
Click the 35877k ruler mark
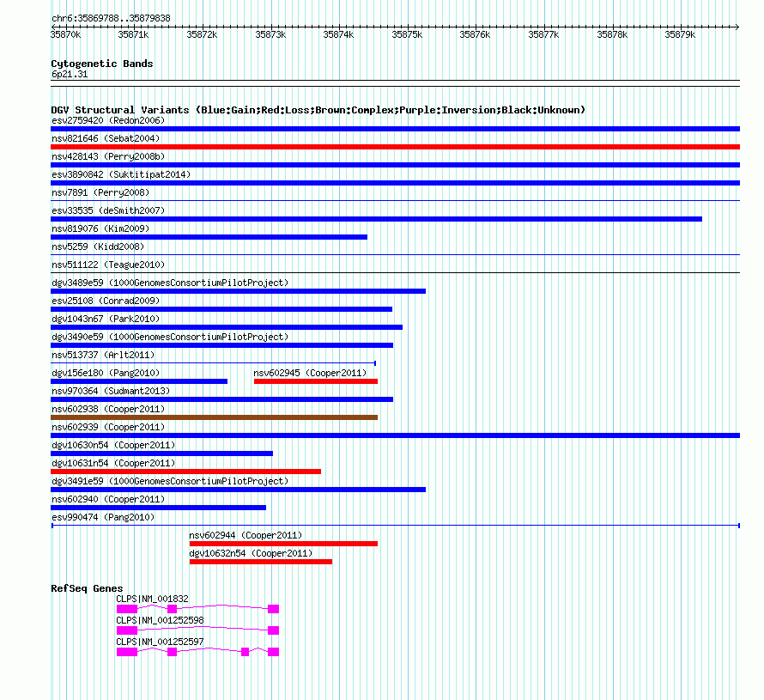[x=543, y=34]
